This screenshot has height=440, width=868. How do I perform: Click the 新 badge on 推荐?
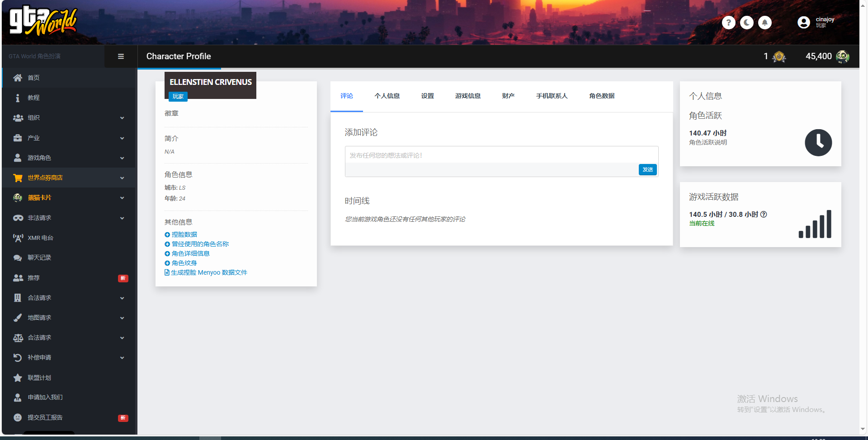pos(123,278)
